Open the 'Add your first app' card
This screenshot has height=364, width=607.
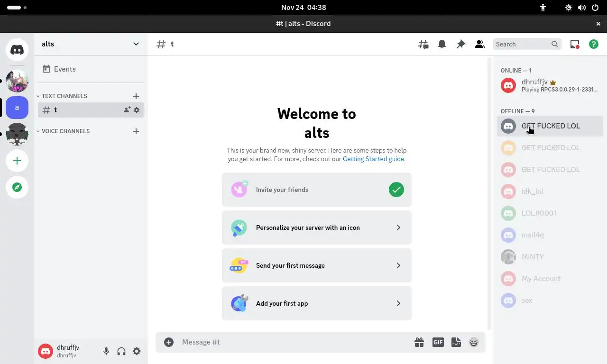[317, 303]
